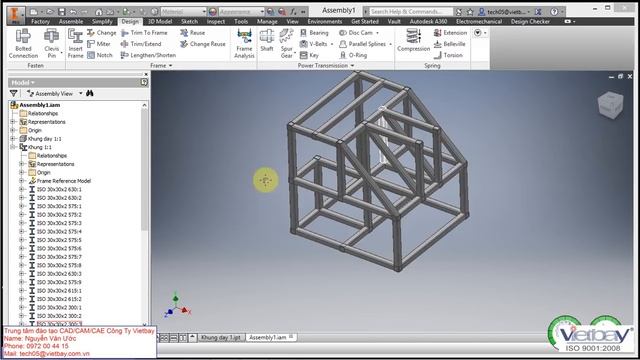This screenshot has height=360, width=640.
Task: Apply the Miter tool
Action: tap(99, 44)
